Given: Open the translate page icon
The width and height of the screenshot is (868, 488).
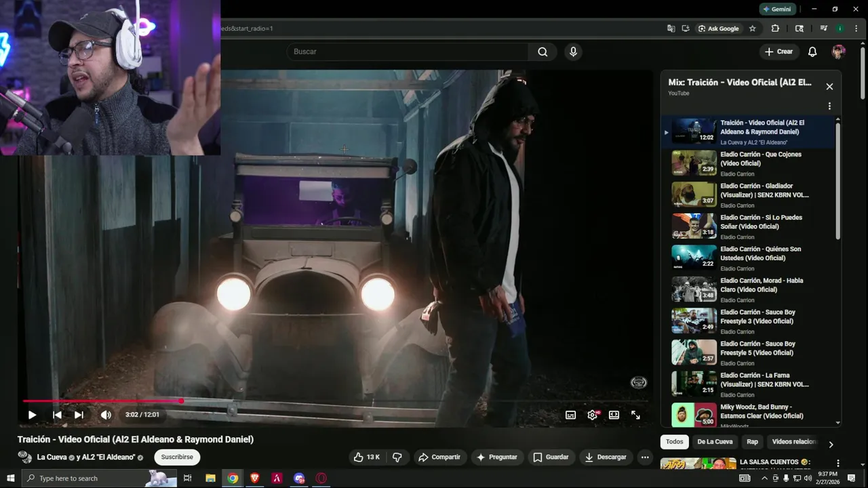Looking at the screenshot, I should [671, 28].
